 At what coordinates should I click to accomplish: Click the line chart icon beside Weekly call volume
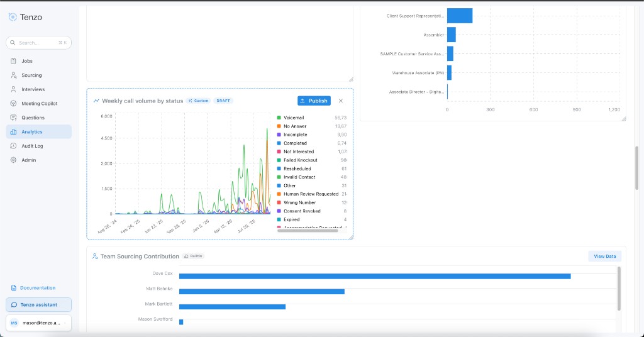(x=96, y=101)
